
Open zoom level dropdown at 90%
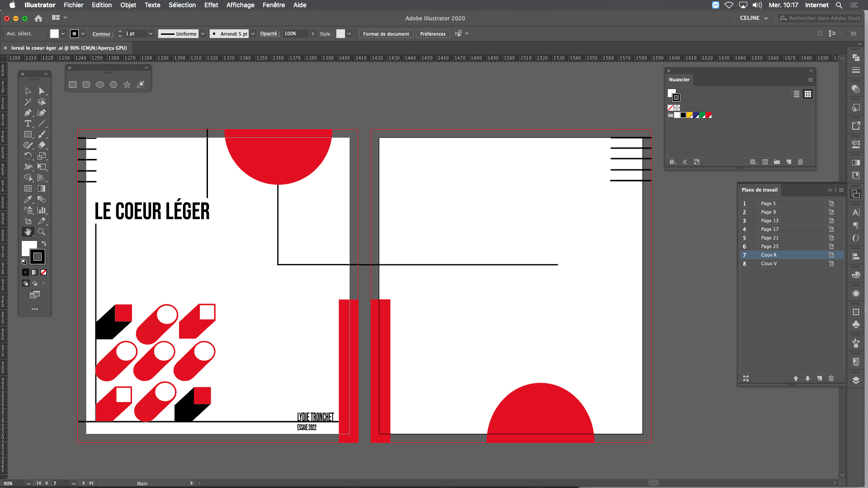pos(28,483)
